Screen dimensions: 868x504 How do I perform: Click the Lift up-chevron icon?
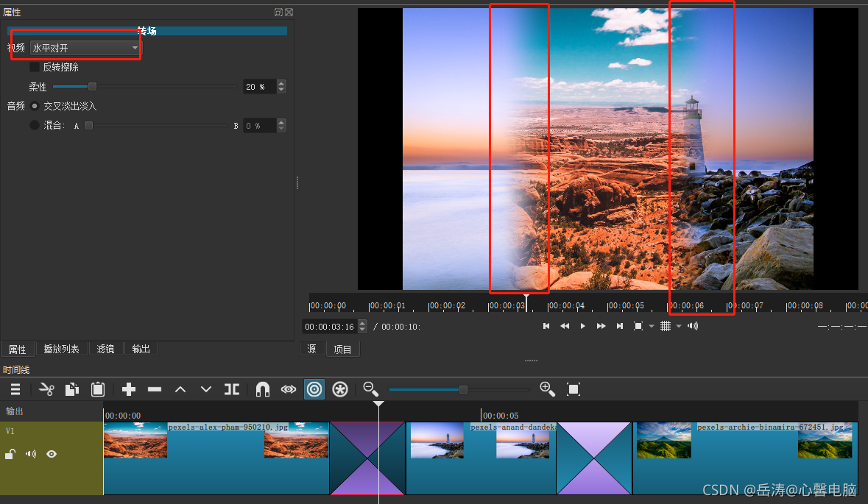point(180,389)
